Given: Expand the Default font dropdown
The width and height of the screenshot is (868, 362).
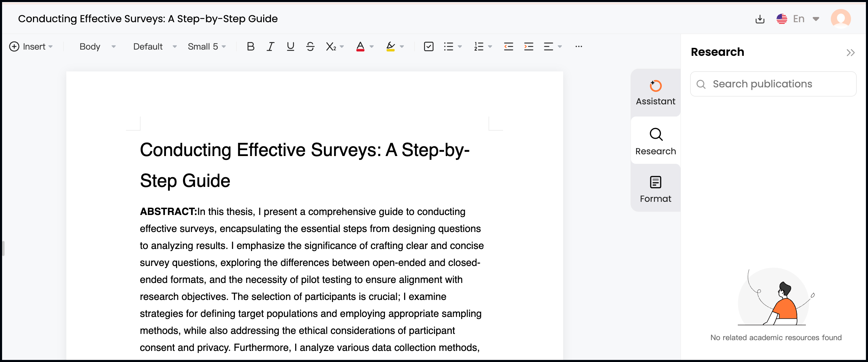Looking at the screenshot, I should coord(155,46).
